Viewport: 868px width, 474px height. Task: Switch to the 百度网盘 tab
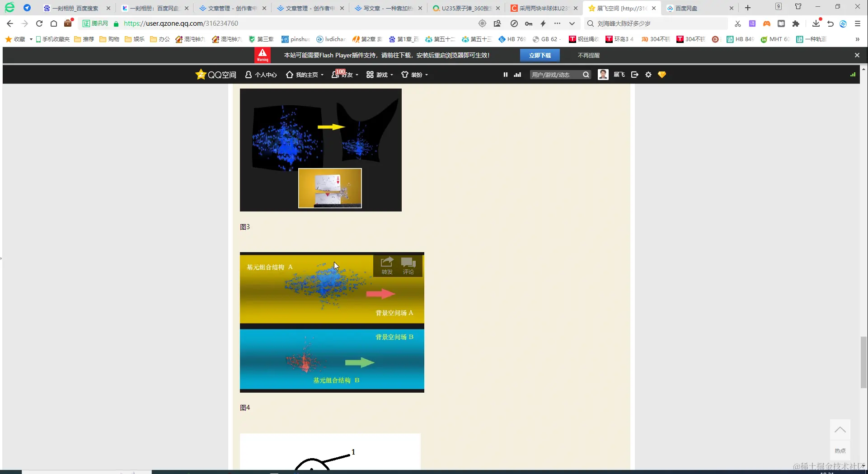pyautogui.click(x=700, y=8)
